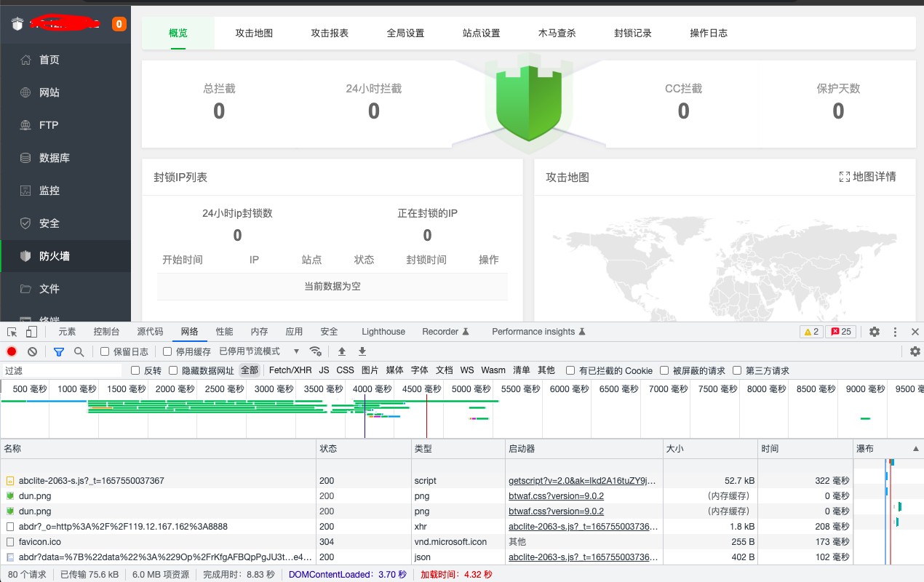924x582 pixels.
Task: Tick the 反转 invert checkbox
Action: coord(135,370)
